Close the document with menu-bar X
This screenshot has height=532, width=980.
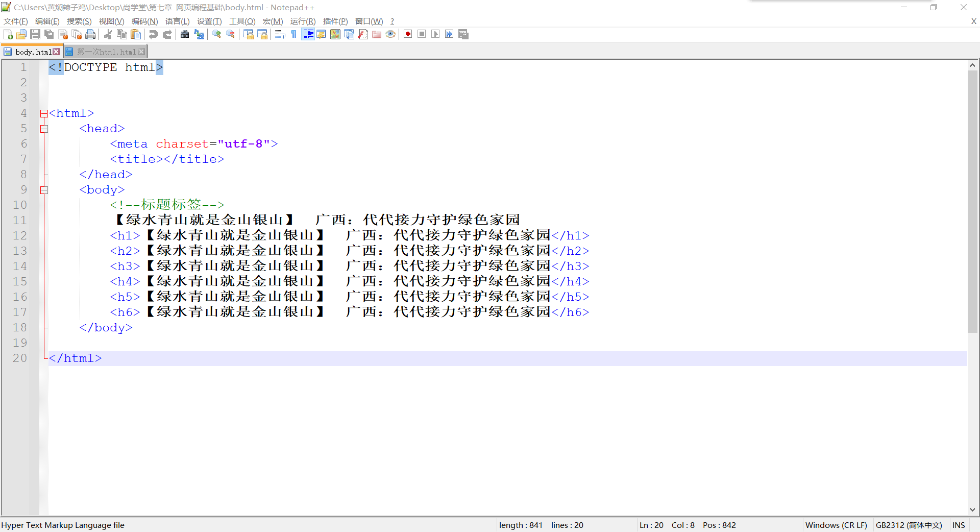pyautogui.click(x=973, y=21)
